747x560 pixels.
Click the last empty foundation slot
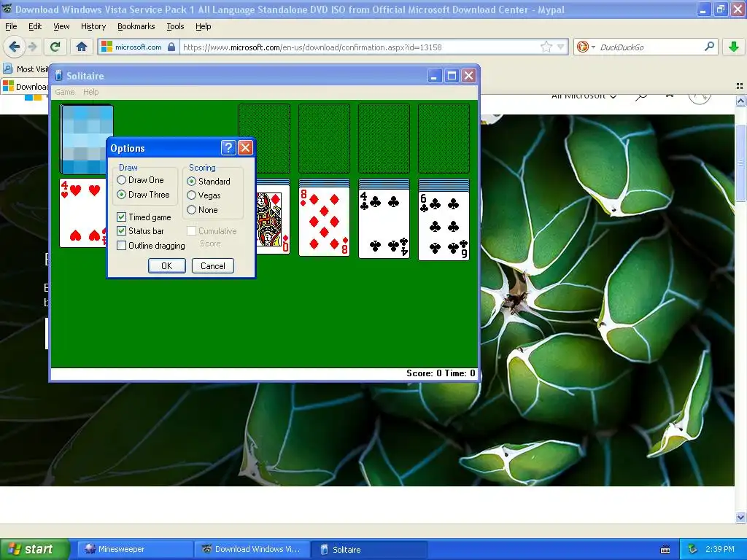pyautogui.click(x=444, y=139)
